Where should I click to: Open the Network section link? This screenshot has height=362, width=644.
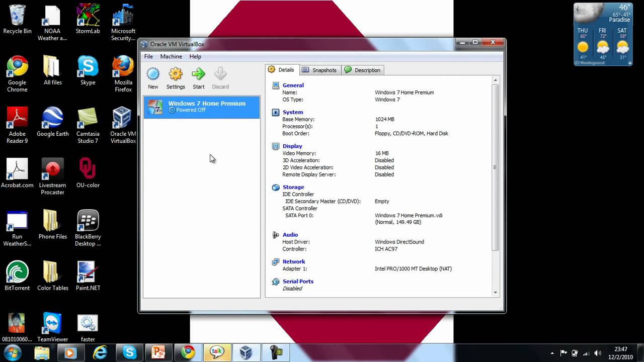tap(294, 262)
